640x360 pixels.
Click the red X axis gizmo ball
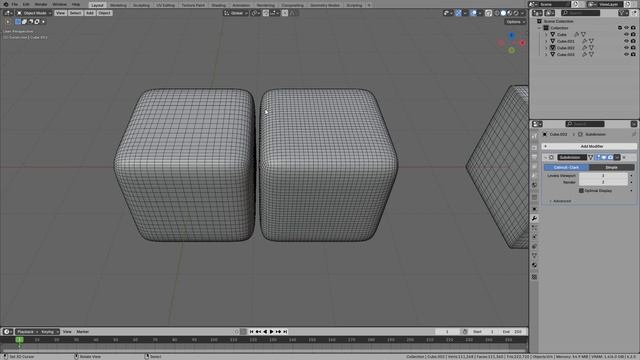(522, 43)
